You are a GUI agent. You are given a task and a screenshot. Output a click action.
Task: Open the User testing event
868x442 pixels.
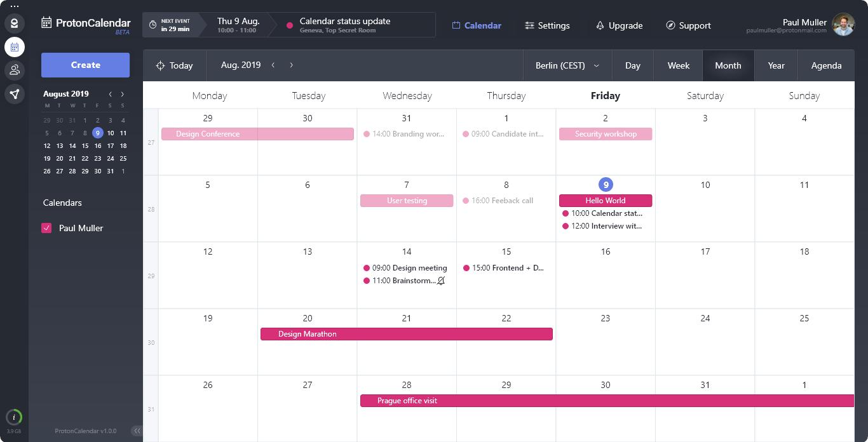click(407, 201)
